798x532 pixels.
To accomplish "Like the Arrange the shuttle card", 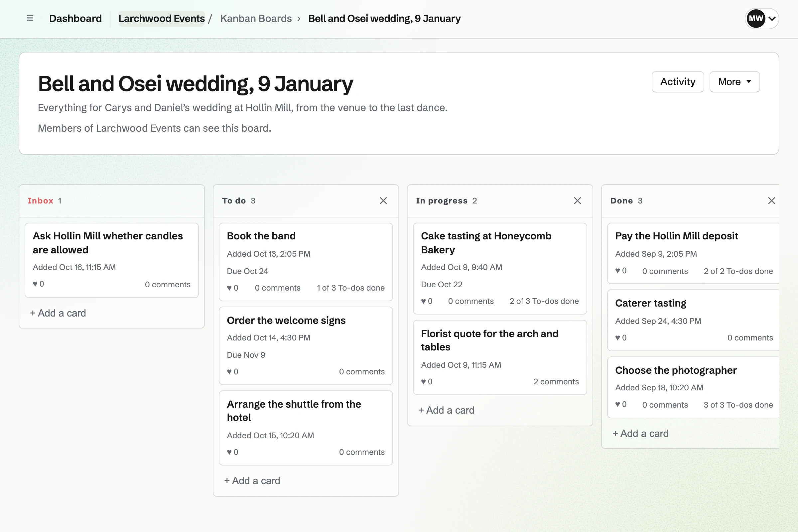I will tap(232, 452).
